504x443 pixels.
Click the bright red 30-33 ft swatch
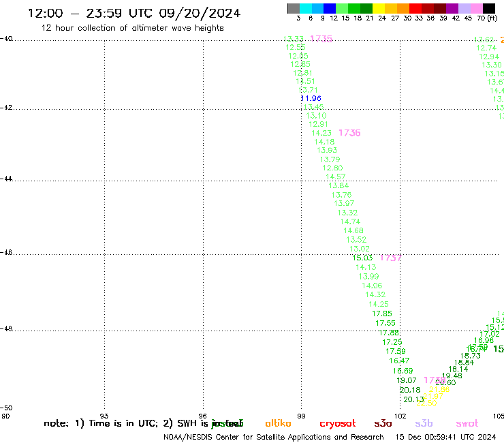[x=415, y=8]
